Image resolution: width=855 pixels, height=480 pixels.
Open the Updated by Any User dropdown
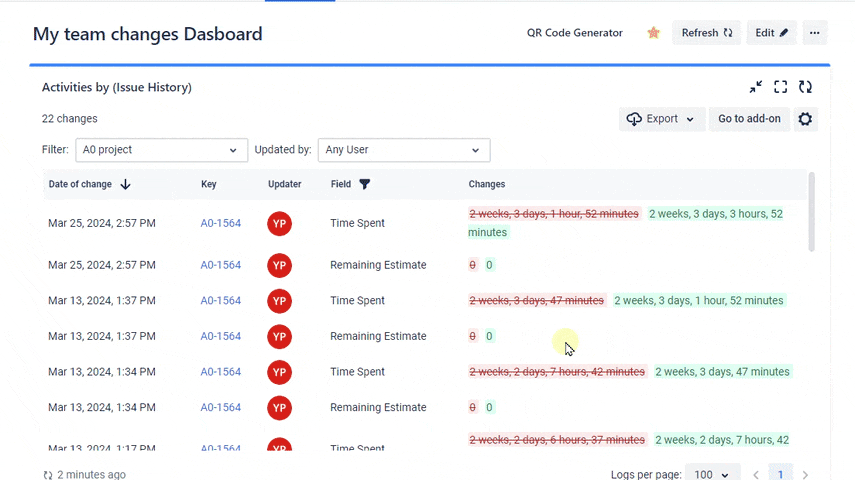[x=403, y=150]
